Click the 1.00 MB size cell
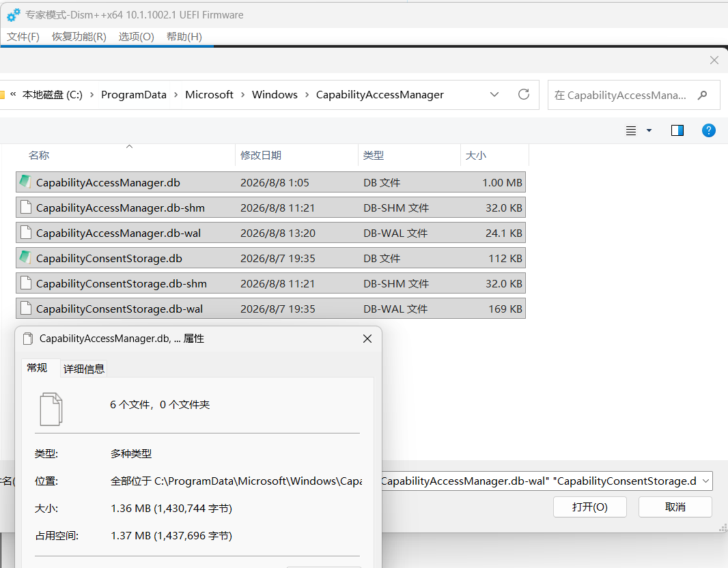 [503, 183]
